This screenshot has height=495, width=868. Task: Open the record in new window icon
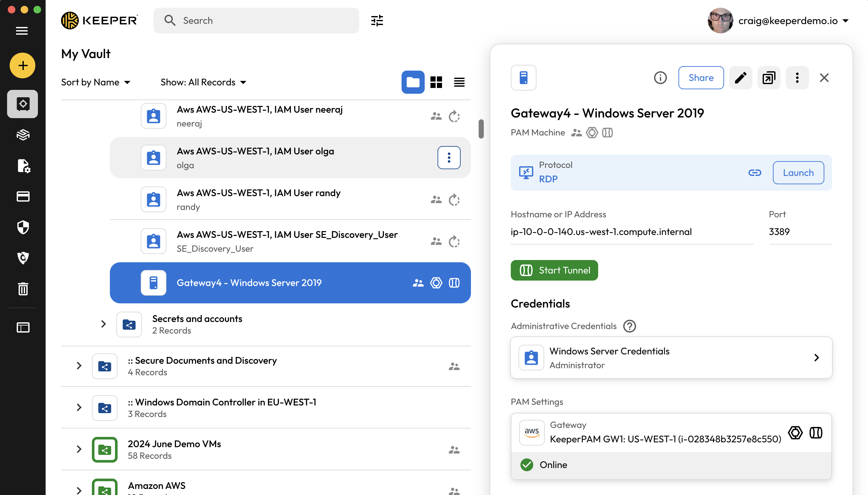tap(769, 78)
